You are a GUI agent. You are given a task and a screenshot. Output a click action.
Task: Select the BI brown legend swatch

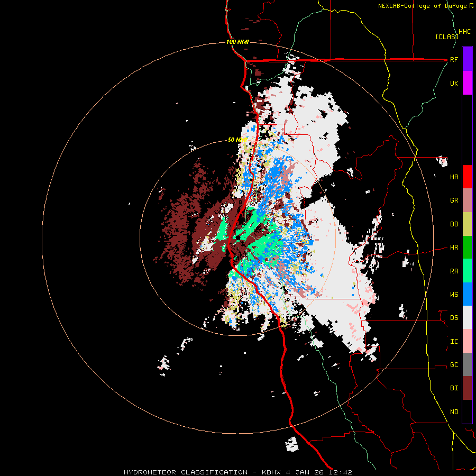(467, 388)
